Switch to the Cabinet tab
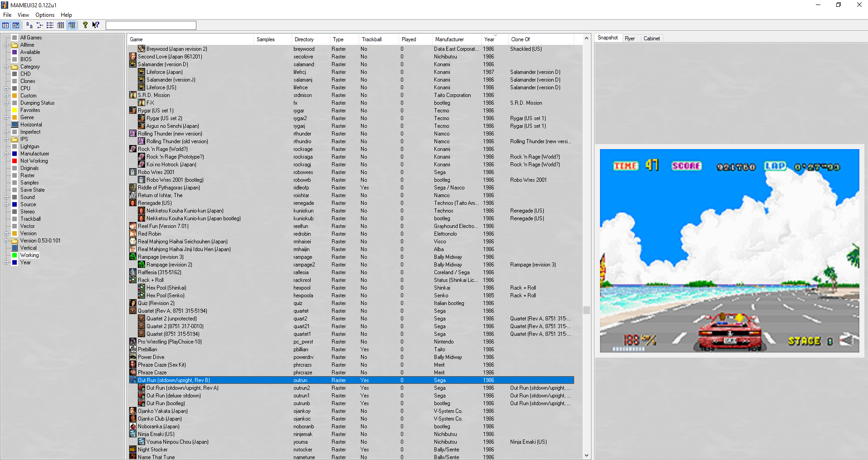Image resolution: width=868 pixels, height=460 pixels. click(652, 39)
